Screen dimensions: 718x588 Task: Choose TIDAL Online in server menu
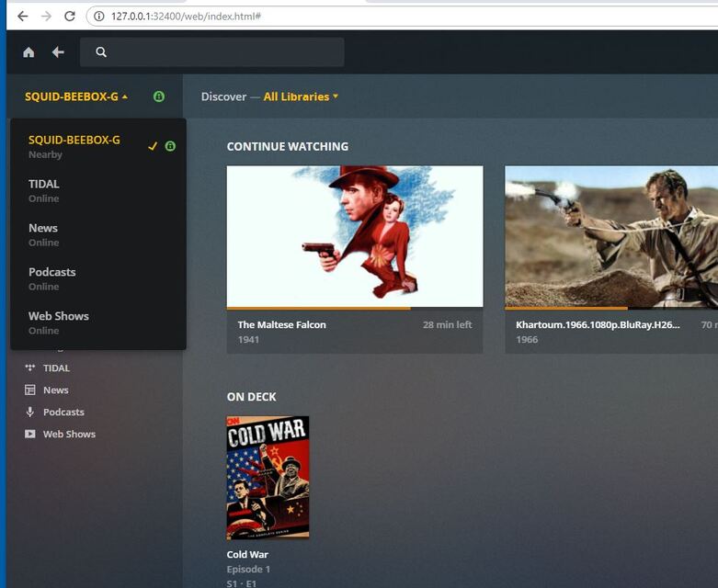(98, 190)
